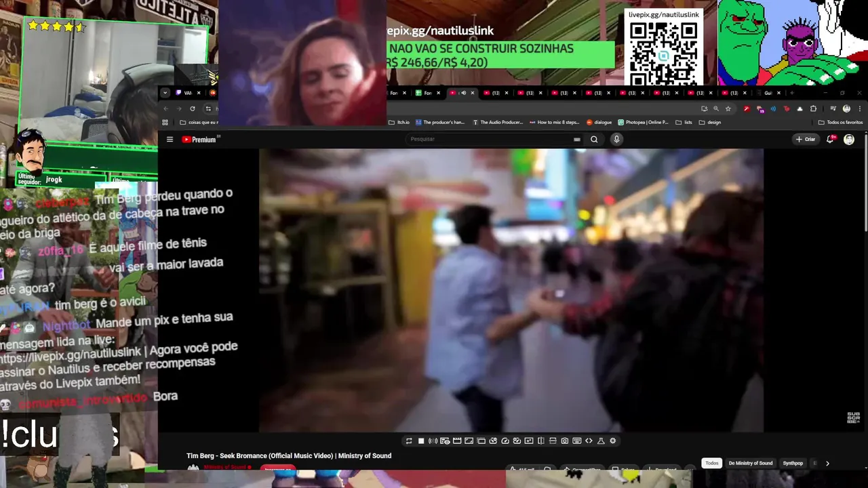
Task: Open the enhancer settings gear icon
Action: [612, 441]
